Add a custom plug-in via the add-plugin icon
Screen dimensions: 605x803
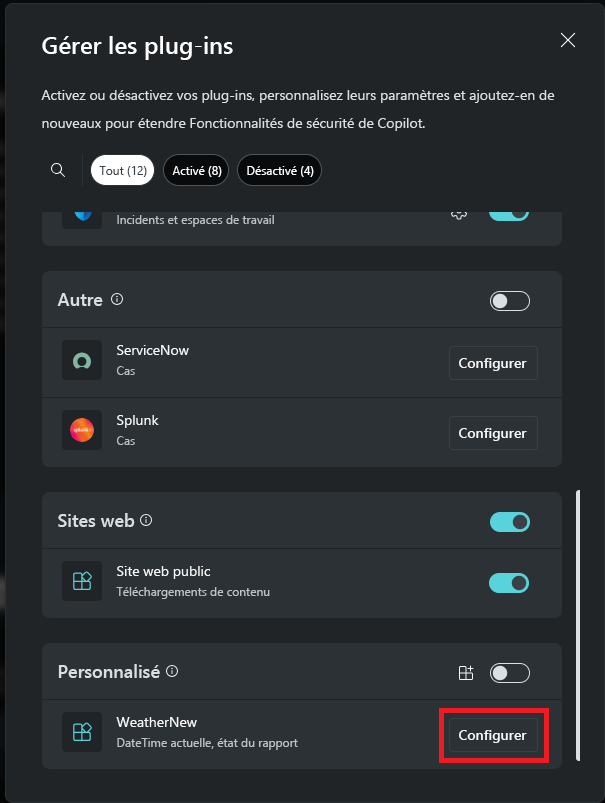pos(465,672)
